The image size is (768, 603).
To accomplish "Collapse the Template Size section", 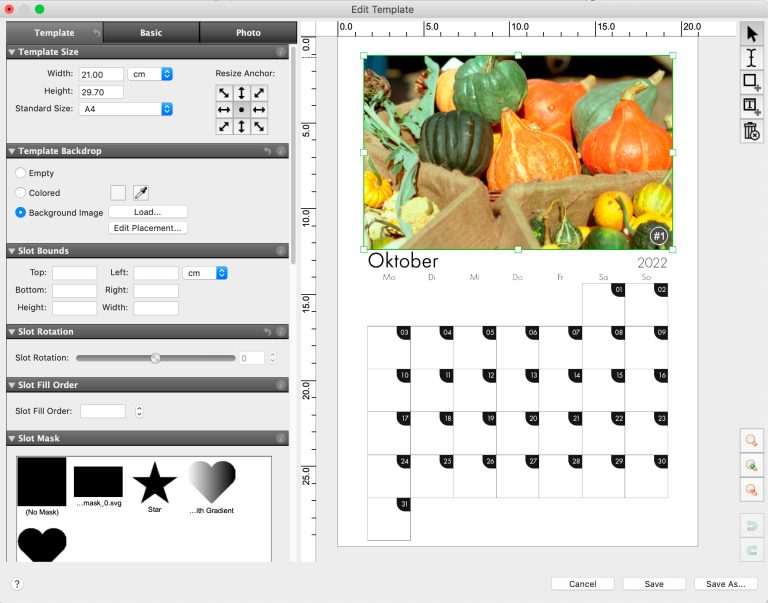I will point(12,52).
